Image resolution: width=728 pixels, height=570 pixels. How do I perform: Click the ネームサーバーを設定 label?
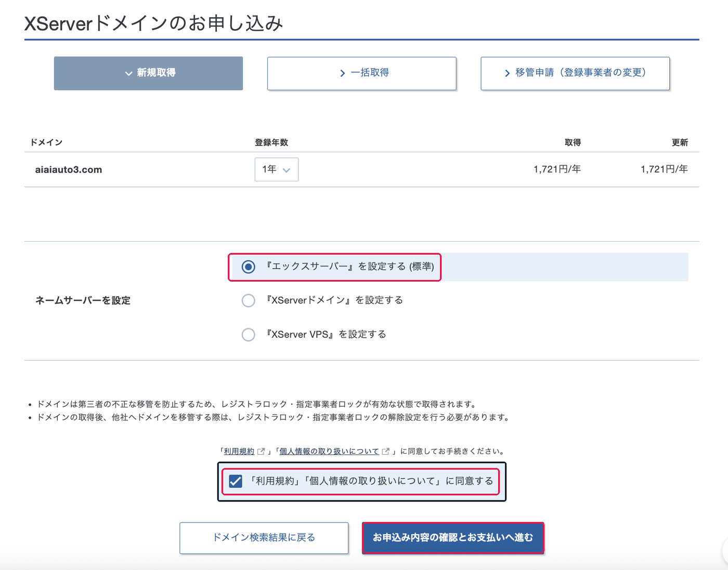tap(83, 300)
